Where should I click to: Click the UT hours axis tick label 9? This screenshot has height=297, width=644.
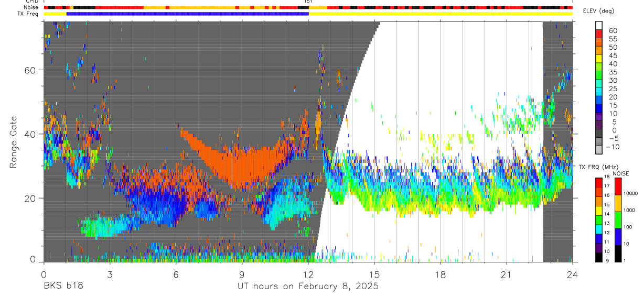click(x=242, y=274)
